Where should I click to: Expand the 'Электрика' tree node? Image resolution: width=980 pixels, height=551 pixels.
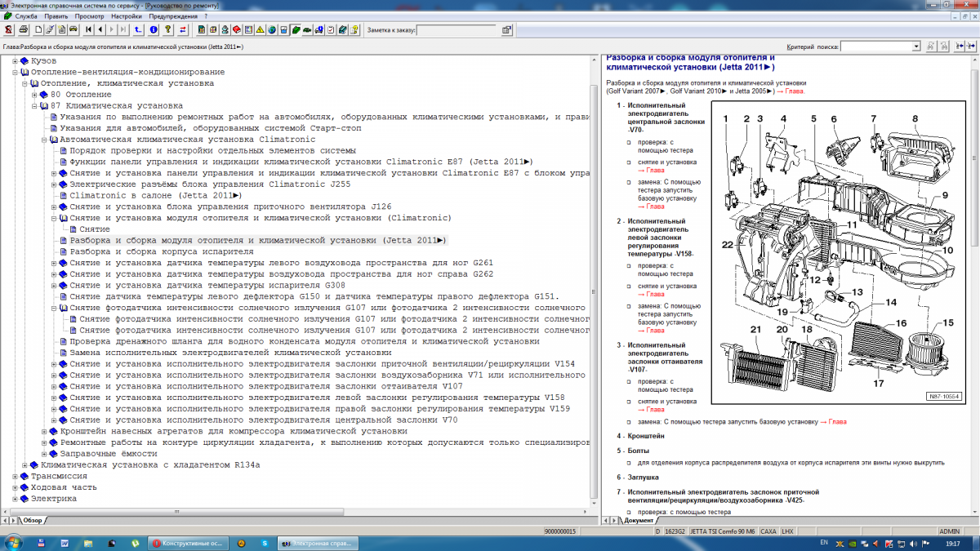(15, 499)
